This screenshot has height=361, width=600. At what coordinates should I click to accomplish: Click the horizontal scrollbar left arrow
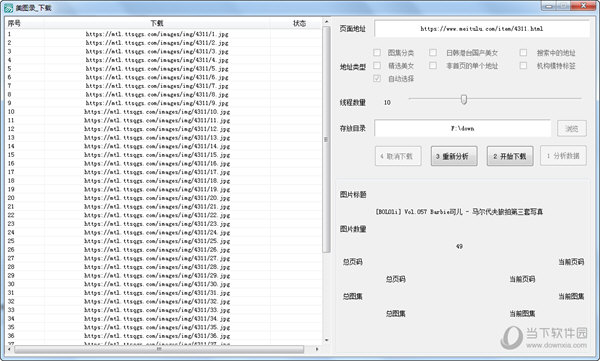[10, 349]
